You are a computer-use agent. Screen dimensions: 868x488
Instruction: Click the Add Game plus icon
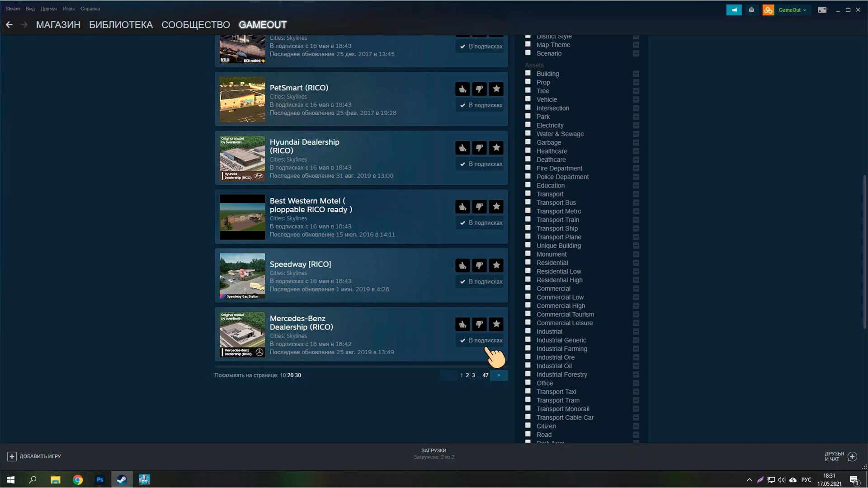click(x=12, y=456)
